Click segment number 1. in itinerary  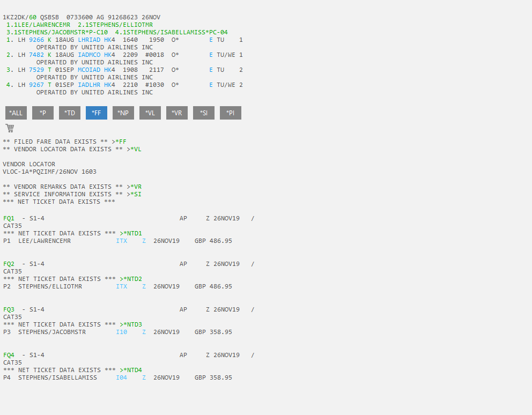[x=10, y=40]
